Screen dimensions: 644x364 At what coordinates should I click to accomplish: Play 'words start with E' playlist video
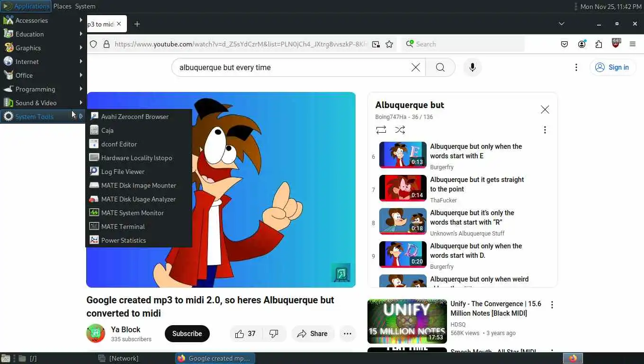(x=403, y=155)
